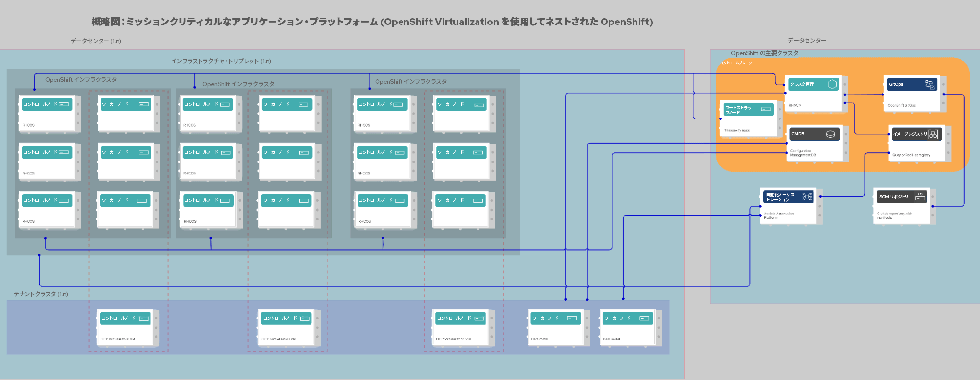The width and height of the screenshot is (980, 380).
Task: Click the ブートストラップノード header text
Action: pos(738,110)
